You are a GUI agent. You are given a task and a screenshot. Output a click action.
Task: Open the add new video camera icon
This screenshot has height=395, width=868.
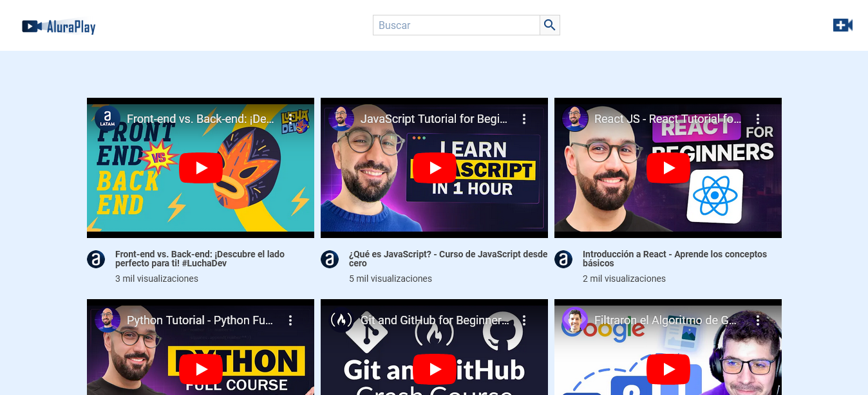[842, 25]
